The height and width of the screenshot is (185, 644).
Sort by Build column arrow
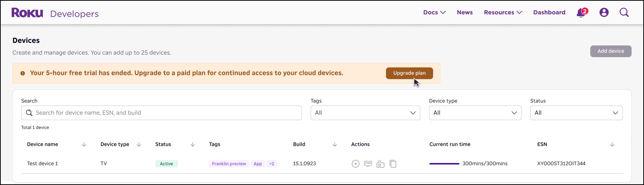click(x=335, y=145)
